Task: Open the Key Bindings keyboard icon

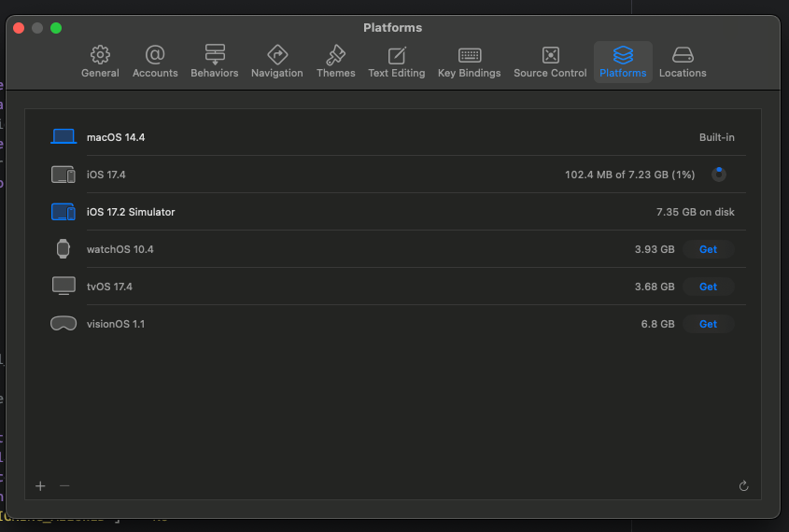Action: point(470,55)
